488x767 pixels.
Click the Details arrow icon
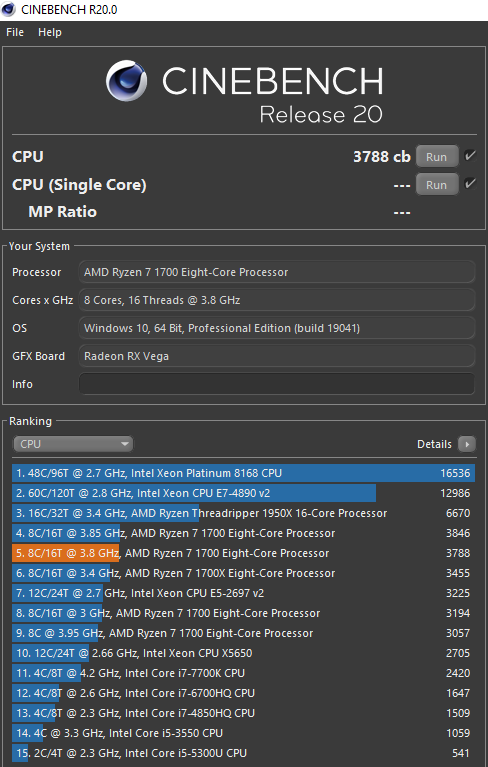point(466,444)
